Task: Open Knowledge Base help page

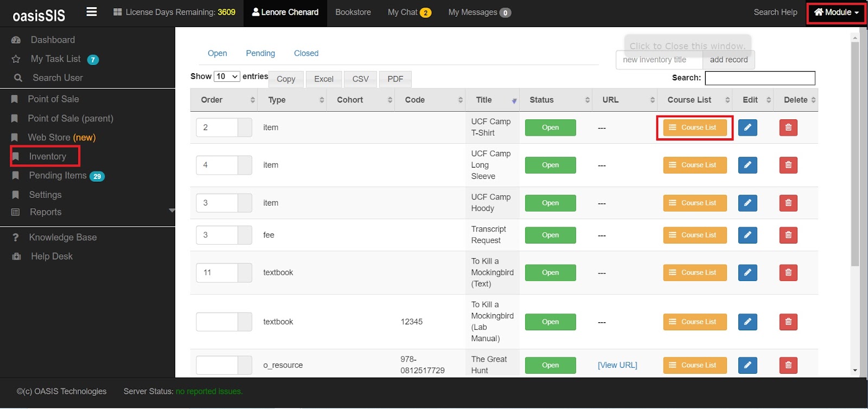Action: point(62,237)
